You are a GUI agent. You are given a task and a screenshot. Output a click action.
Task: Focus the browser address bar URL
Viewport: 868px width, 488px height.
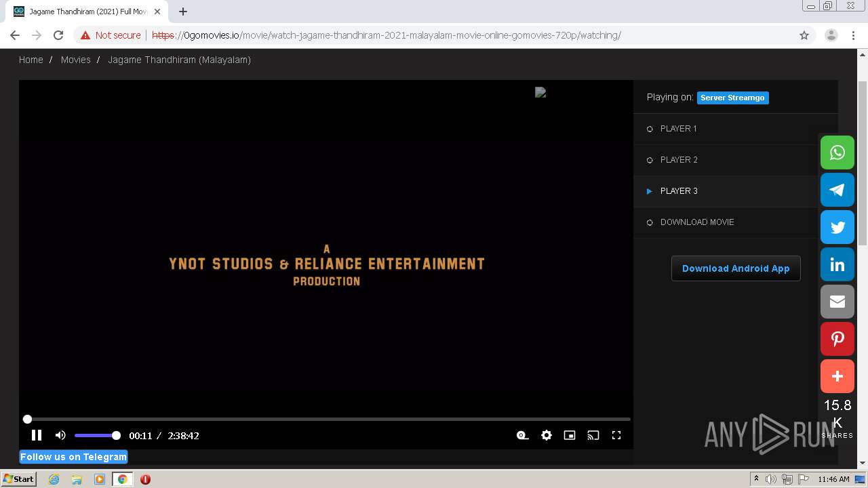pos(387,35)
